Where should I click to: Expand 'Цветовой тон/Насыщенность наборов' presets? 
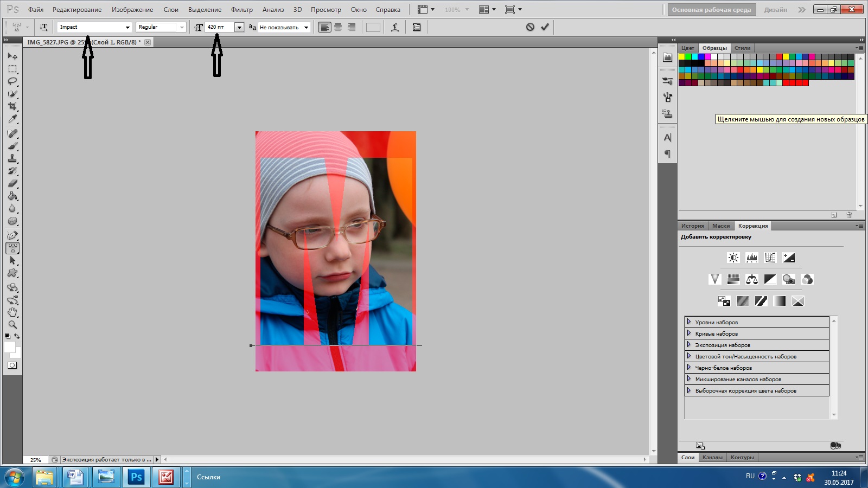[x=689, y=356]
